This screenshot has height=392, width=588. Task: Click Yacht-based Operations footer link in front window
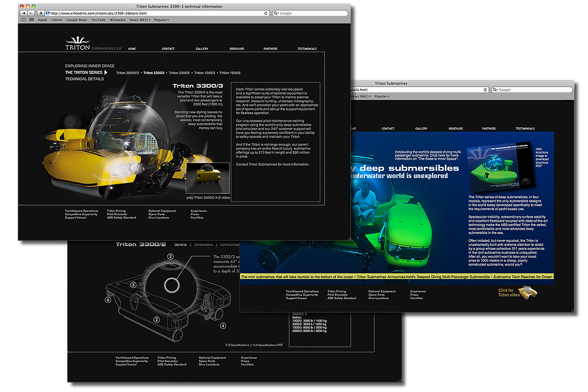pos(81,211)
